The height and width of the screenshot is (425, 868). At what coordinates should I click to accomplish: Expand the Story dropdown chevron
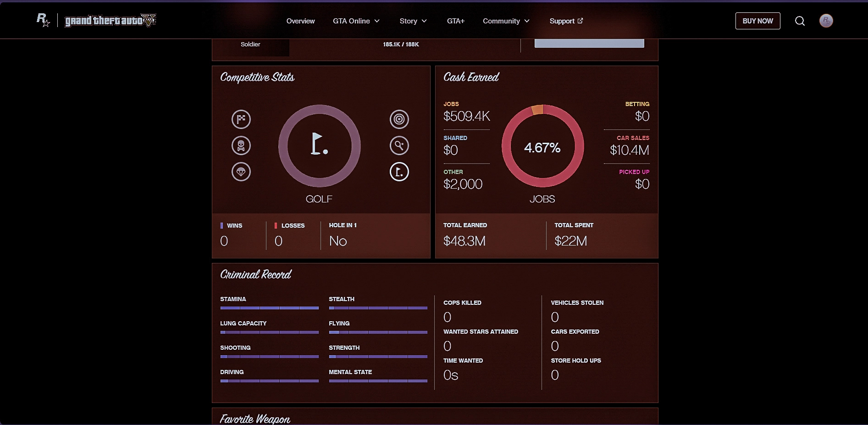424,21
